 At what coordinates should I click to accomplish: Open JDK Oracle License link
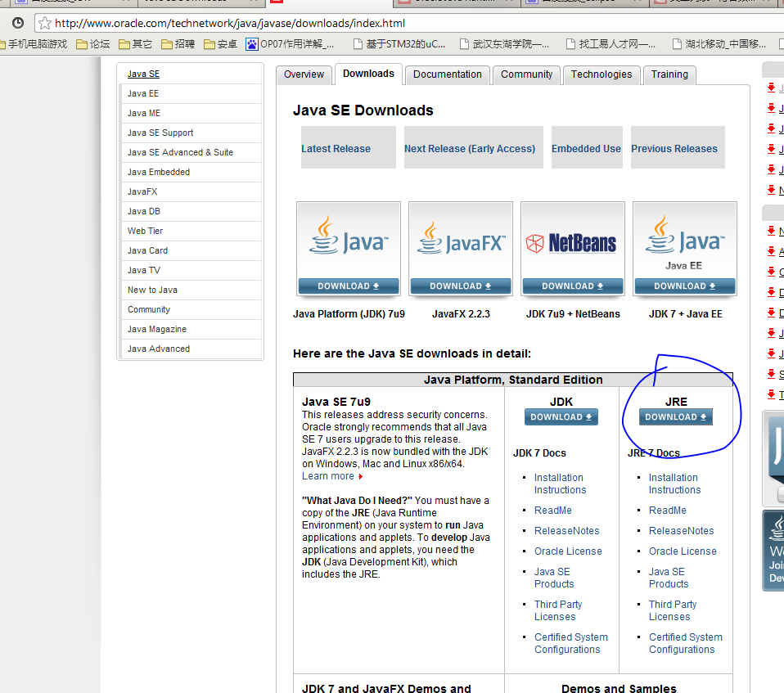568,551
